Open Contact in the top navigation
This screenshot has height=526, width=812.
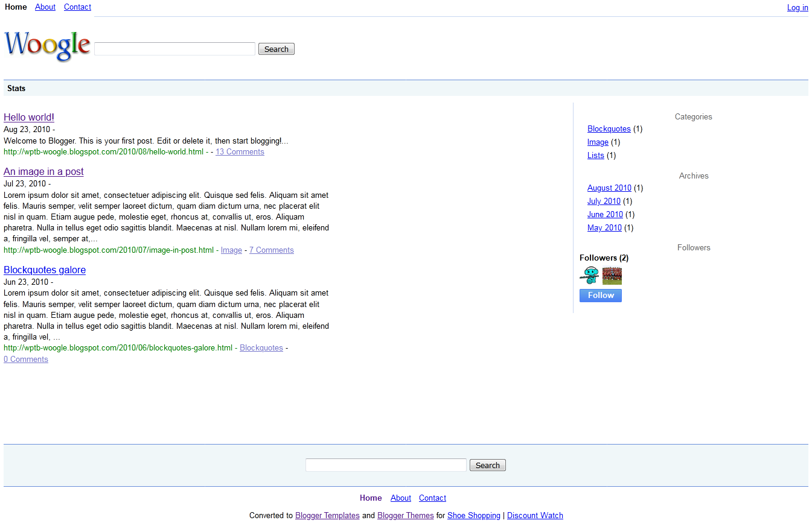point(77,7)
